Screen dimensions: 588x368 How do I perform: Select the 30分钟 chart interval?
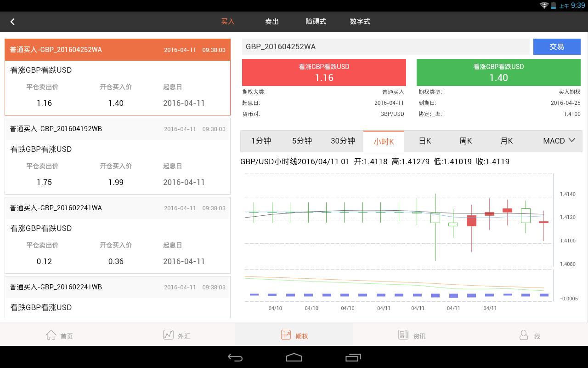point(343,141)
